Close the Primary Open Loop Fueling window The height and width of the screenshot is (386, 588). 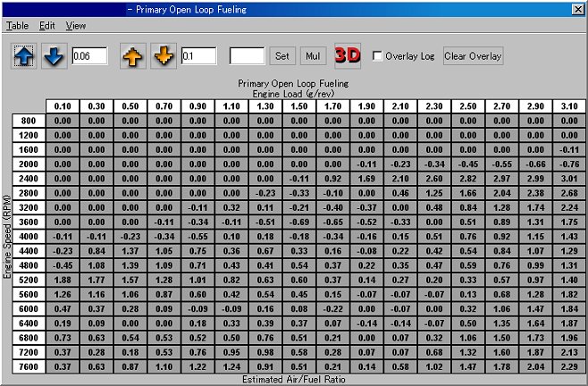[578, 9]
